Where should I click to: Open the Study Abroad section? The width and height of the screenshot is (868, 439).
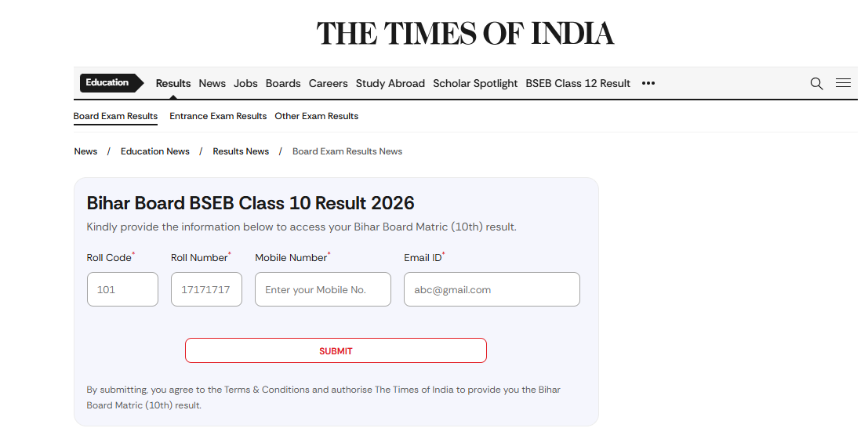[x=390, y=83]
